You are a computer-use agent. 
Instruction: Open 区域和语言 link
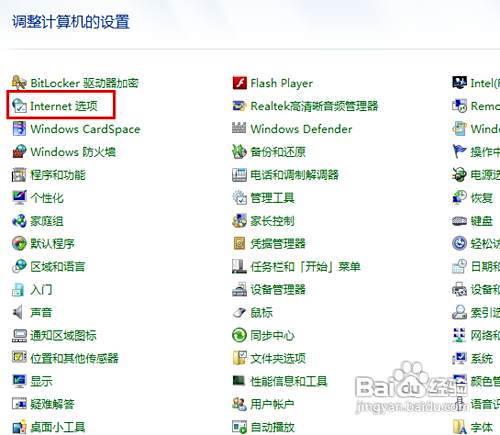[58, 267]
